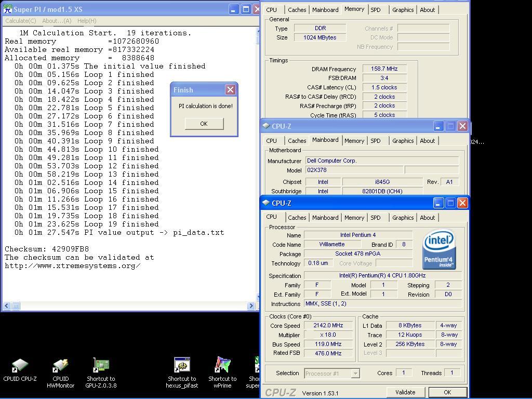Open About tab in the top CPU-Z Memory window
532x399 pixels.
427,10
